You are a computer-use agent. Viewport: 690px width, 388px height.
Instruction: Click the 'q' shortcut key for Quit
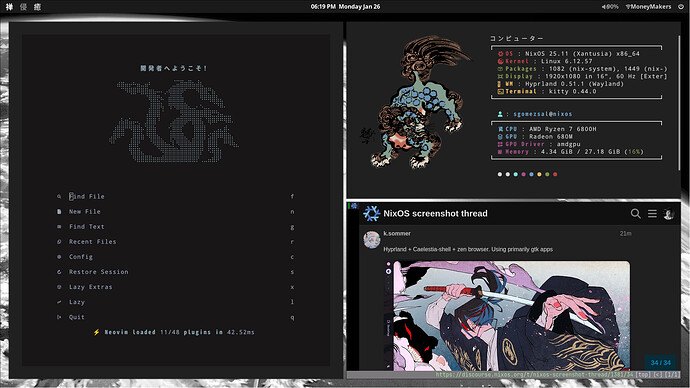point(292,317)
